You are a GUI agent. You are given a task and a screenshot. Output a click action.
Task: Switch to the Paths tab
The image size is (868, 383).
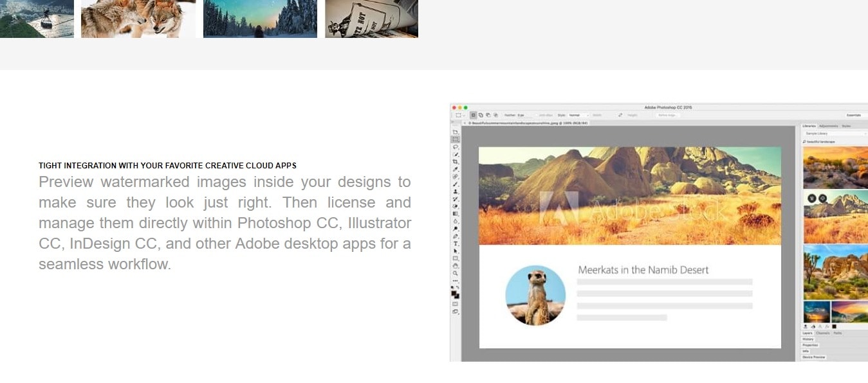[838, 333]
